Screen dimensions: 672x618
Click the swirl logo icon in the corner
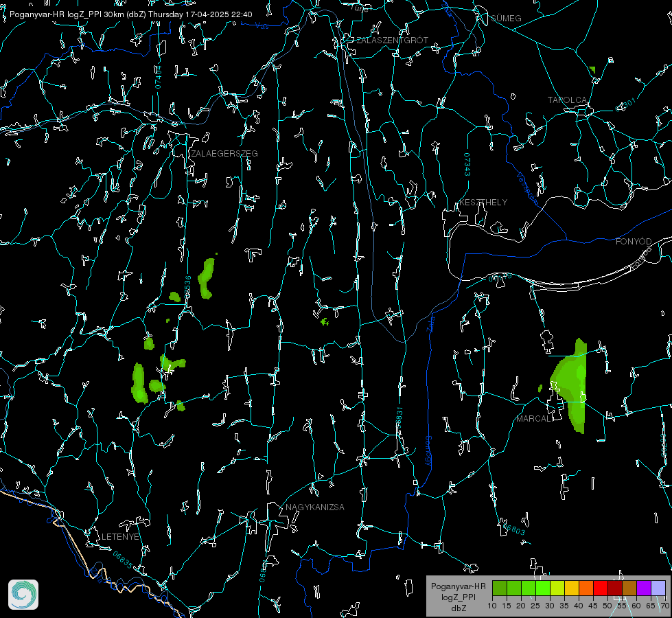pos(23,595)
